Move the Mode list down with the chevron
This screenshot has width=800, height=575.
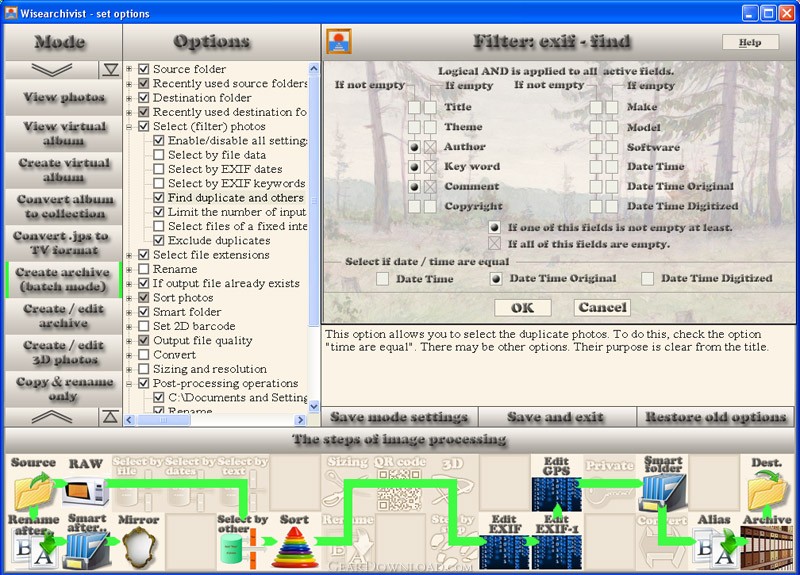[x=52, y=69]
